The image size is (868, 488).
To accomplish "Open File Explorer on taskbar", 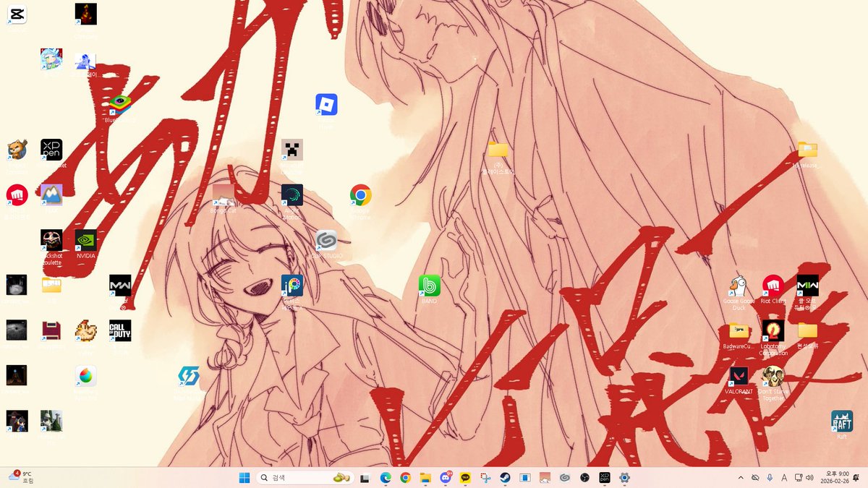I will (425, 477).
